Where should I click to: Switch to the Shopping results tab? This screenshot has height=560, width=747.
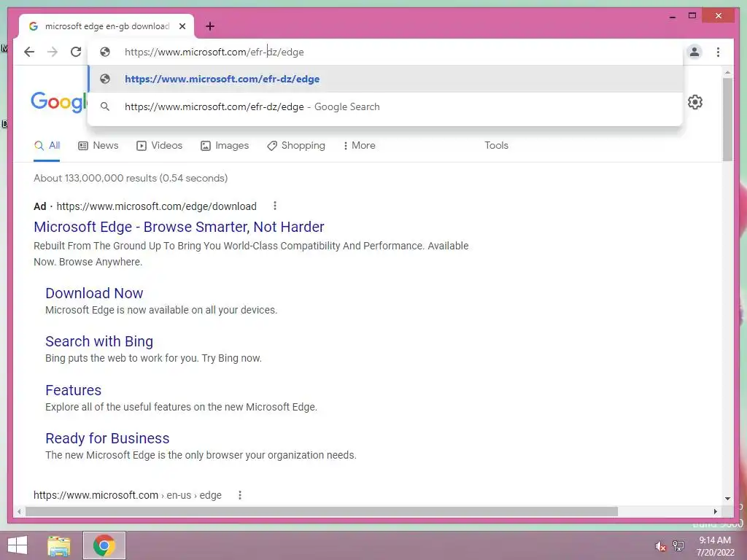coord(296,146)
